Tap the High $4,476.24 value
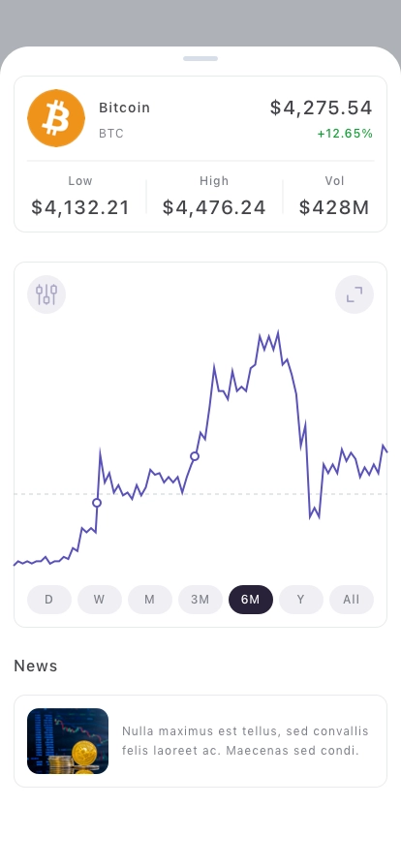Image resolution: width=401 pixels, height=868 pixels. (x=214, y=207)
